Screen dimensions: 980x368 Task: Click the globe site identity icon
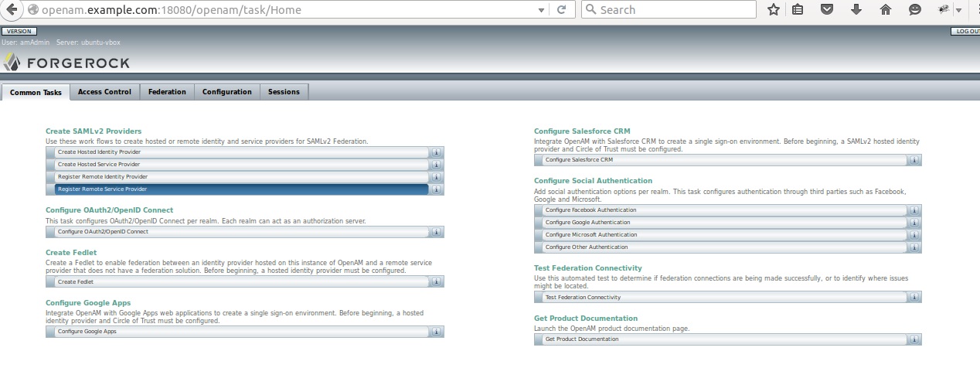click(33, 10)
